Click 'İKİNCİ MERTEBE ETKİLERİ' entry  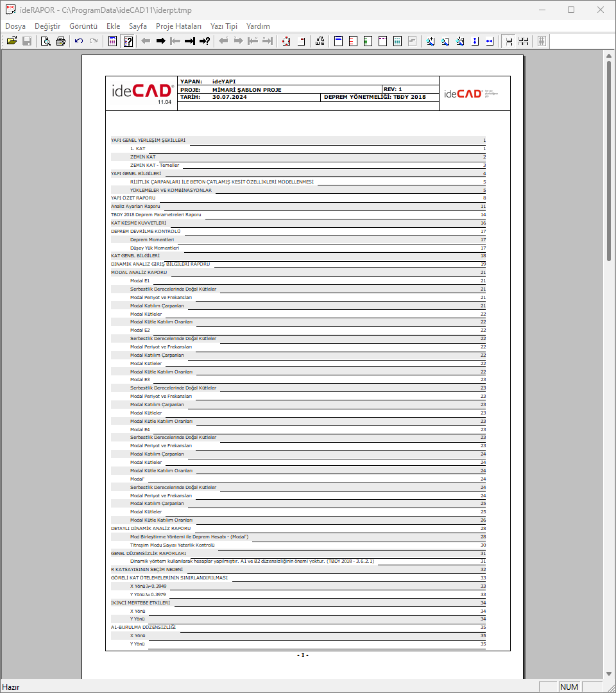pyautogui.click(x=140, y=603)
